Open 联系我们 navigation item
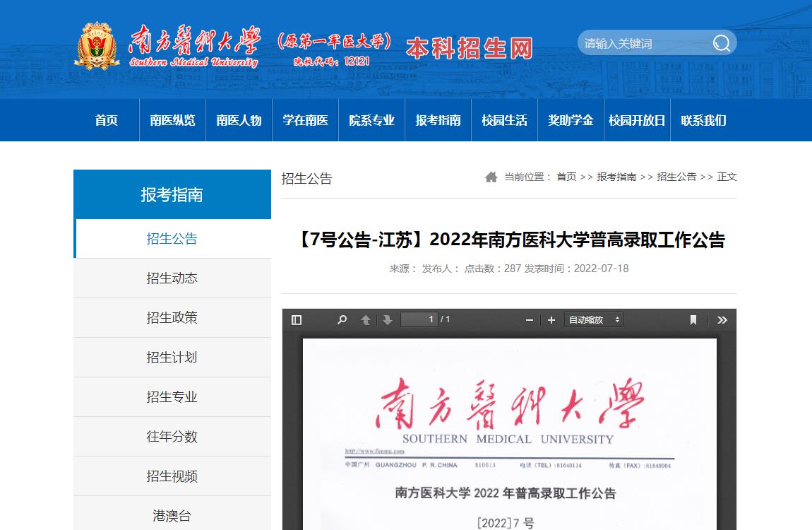The height and width of the screenshot is (530, 812). [703, 120]
